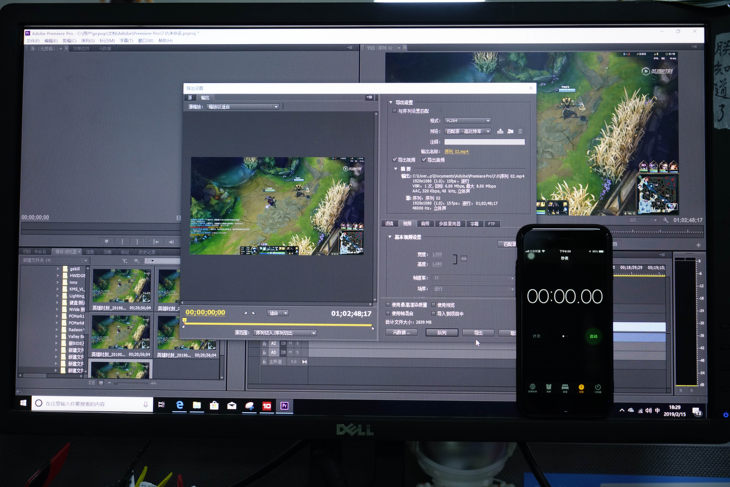The image size is (730, 487).
Task: Click the Windows taskbar search box
Action: 92,404
